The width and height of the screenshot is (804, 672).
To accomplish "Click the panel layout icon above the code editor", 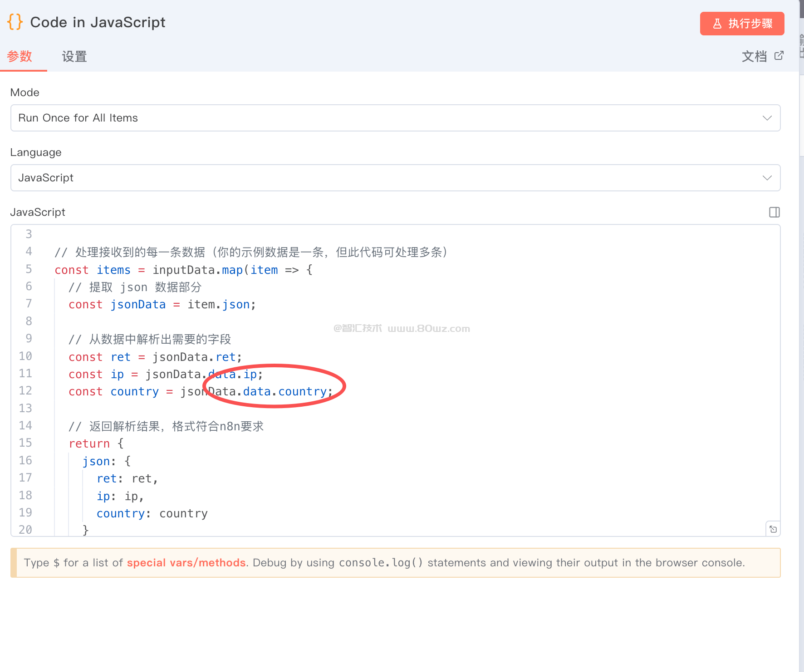I will point(774,212).
